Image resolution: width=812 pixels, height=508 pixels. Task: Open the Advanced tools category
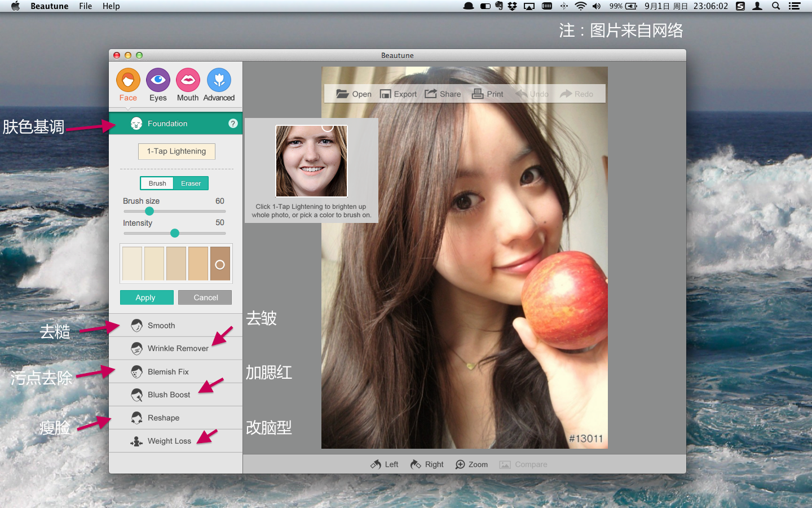coord(219,80)
